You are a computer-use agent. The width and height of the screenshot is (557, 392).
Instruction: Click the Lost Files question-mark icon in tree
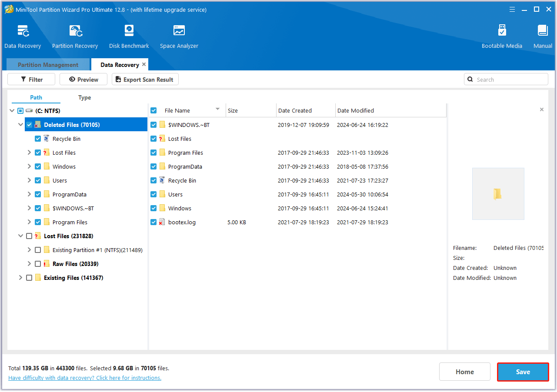coord(47,153)
